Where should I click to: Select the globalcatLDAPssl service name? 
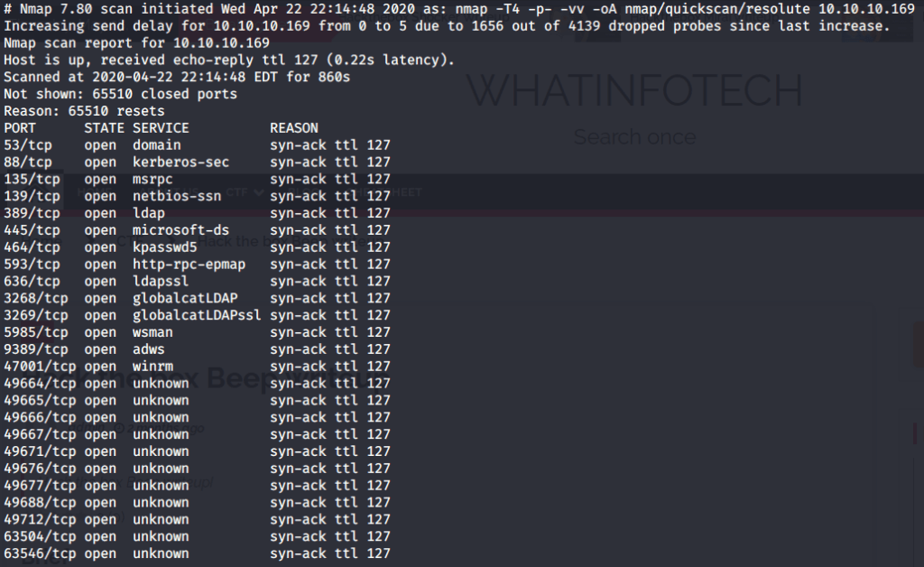(x=197, y=315)
